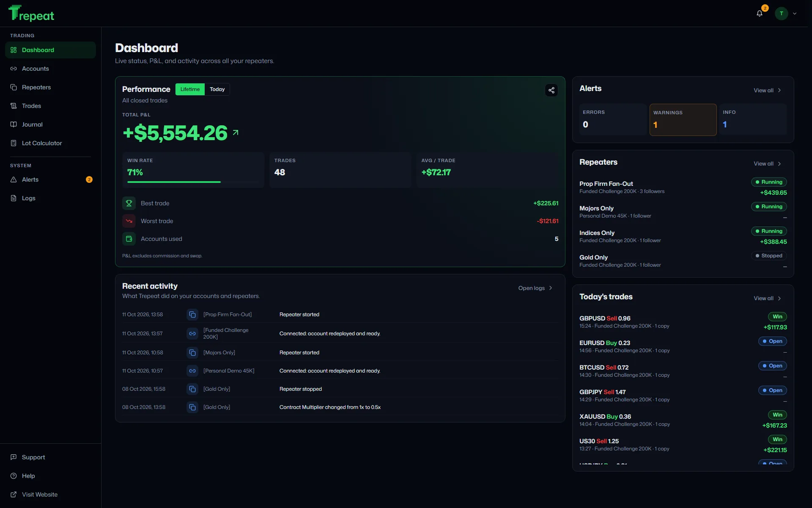
Task: Click the share performance icon
Action: 551,90
